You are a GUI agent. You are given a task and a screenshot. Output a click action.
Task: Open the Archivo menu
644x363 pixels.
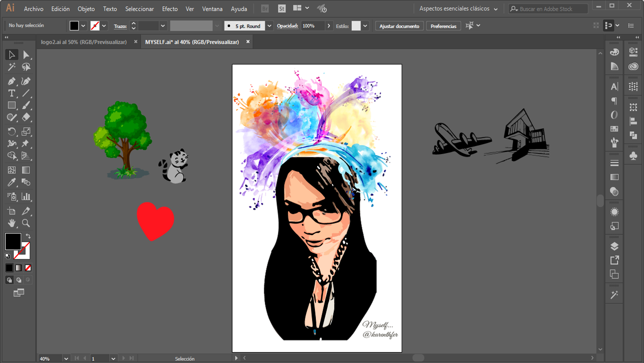point(34,9)
